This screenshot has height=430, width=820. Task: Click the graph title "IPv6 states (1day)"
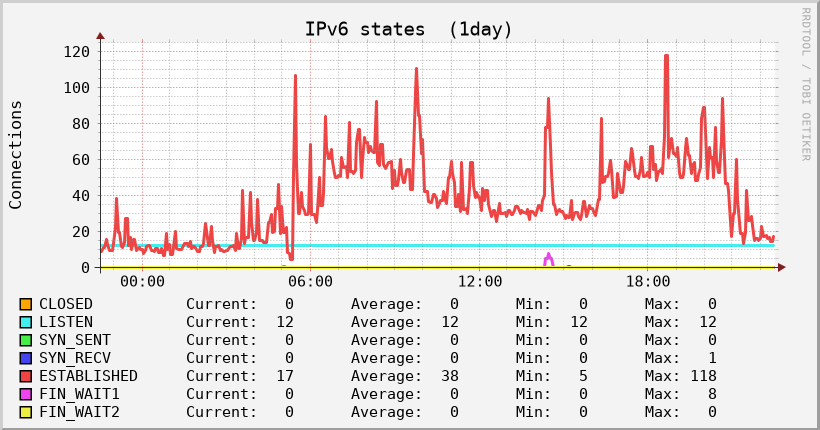click(x=409, y=29)
